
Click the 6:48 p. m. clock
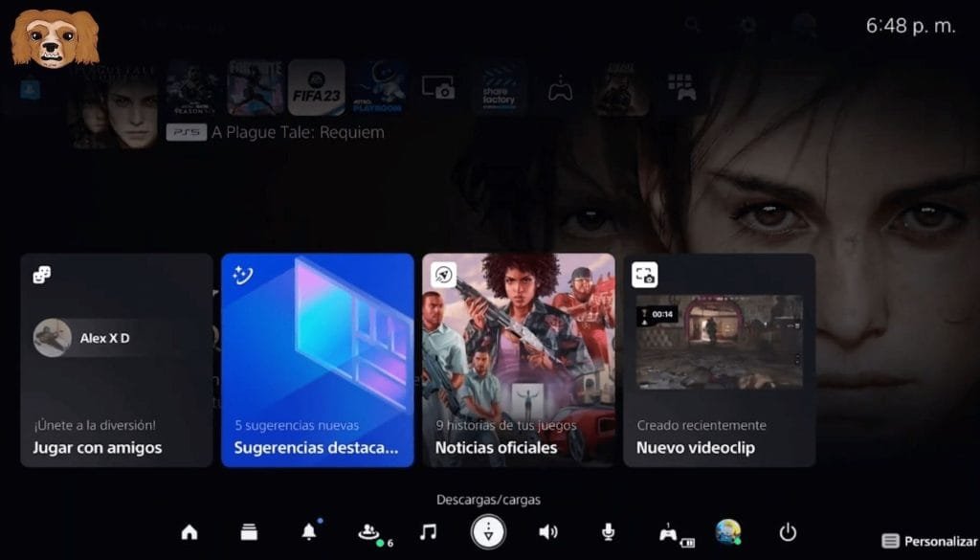[911, 26]
